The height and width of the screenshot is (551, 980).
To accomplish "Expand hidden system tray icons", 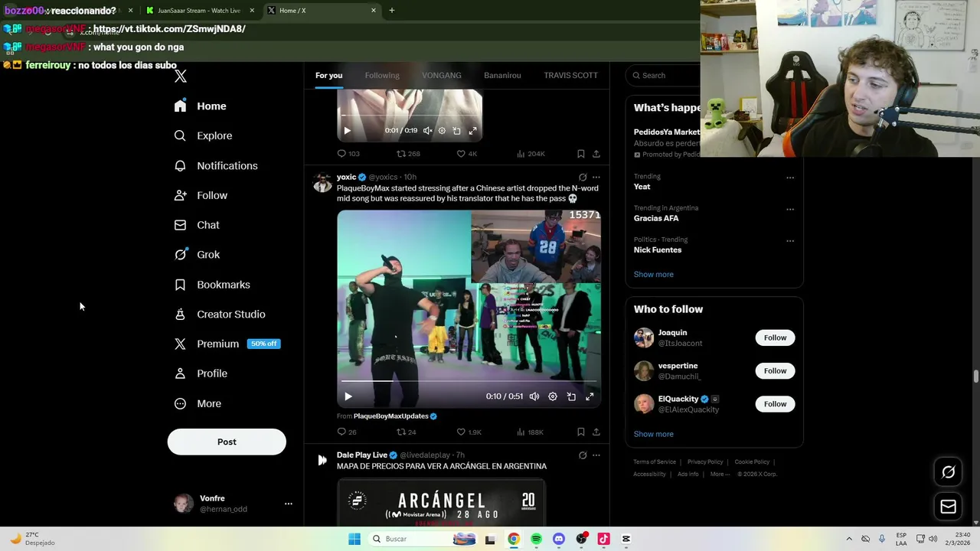I will tap(848, 539).
